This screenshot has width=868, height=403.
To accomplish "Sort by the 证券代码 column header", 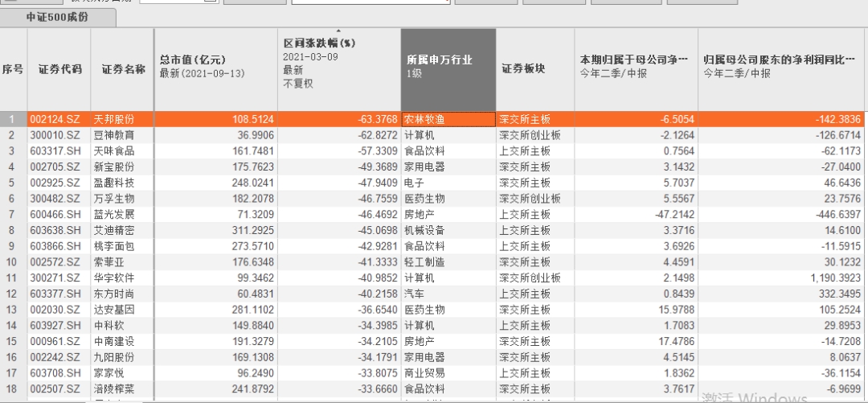I will click(59, 69).
